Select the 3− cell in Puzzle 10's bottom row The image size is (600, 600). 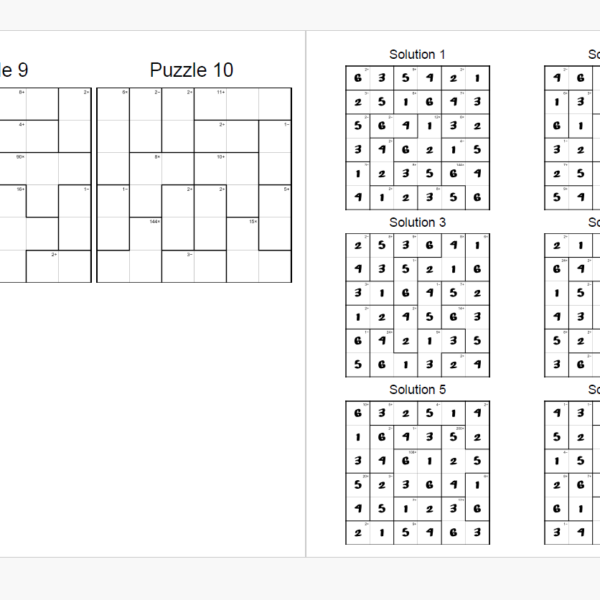pyautogui.click(x=177, y=266)
